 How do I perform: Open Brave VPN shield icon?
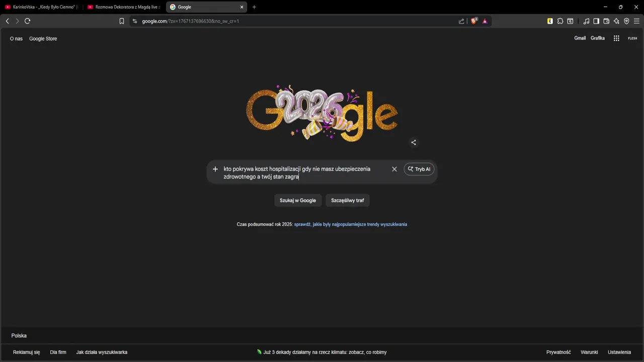(x=626, y=21)
